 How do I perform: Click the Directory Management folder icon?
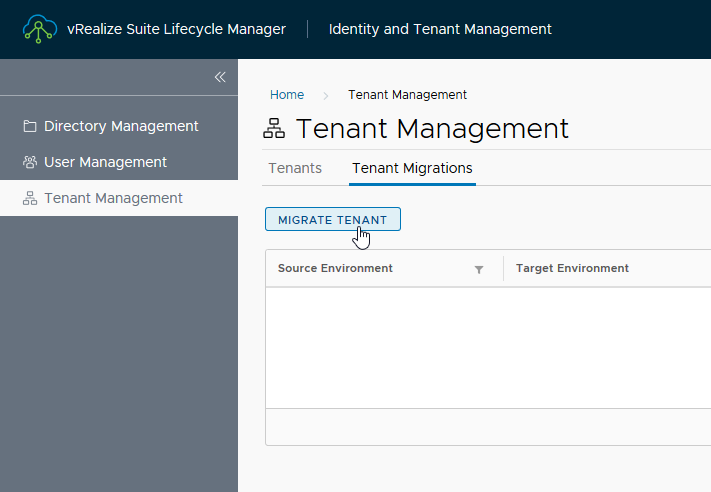click(30, 126)
